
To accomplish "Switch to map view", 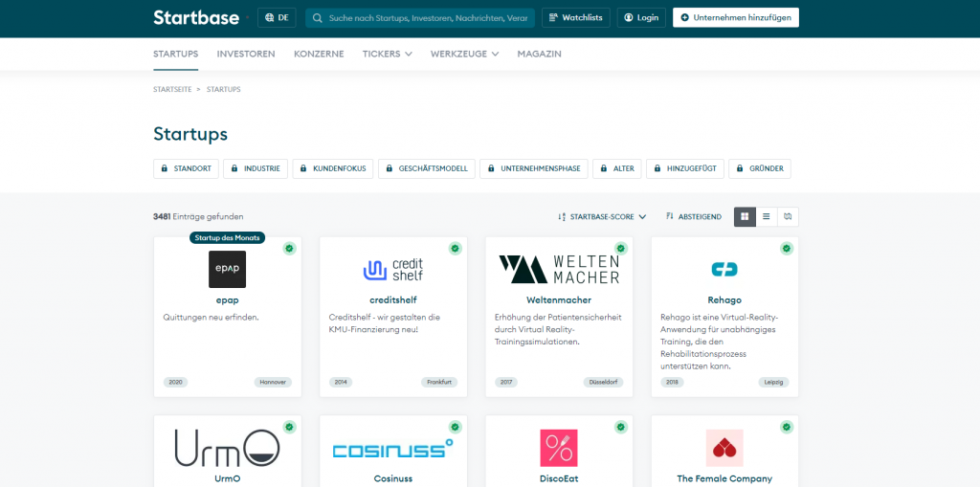I will pos(788,217).
